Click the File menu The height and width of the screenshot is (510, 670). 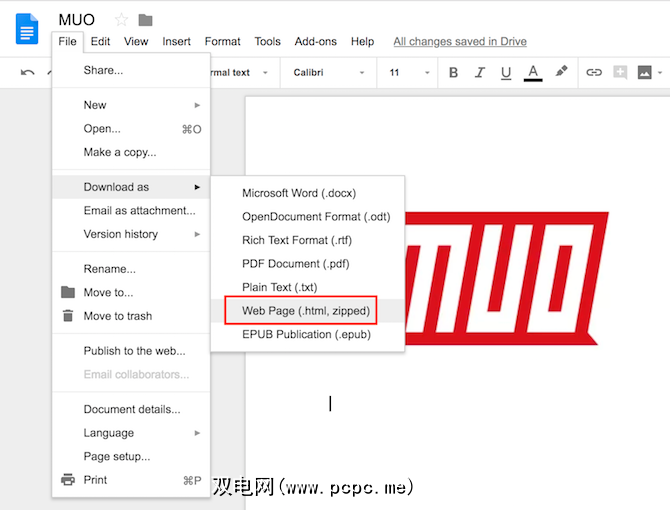click(68, 41)
